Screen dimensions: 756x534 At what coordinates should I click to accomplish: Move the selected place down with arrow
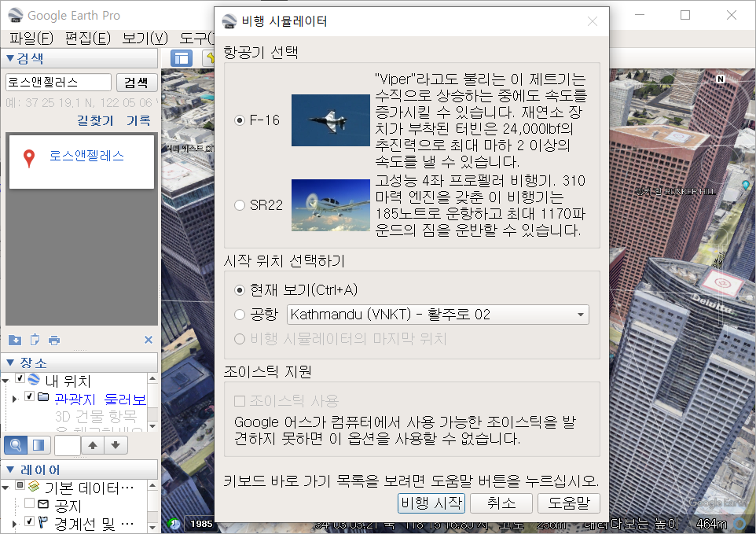pyautogui.click(x=116, y=445)
